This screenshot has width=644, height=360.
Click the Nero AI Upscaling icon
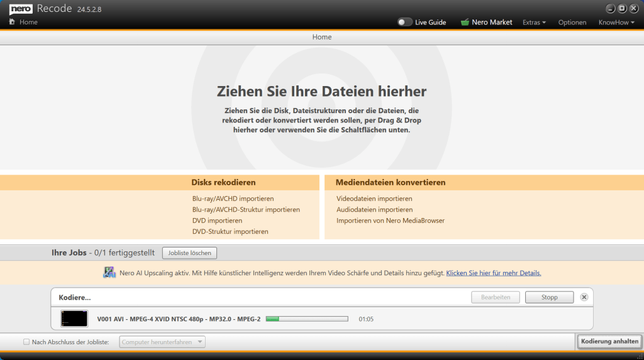pos(109,273)
